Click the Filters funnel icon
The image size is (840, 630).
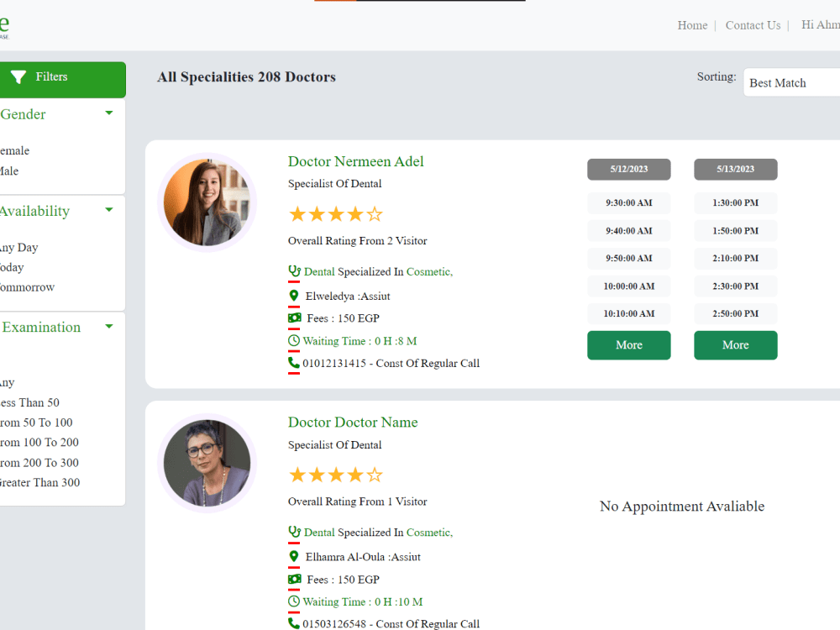point(18,77)
